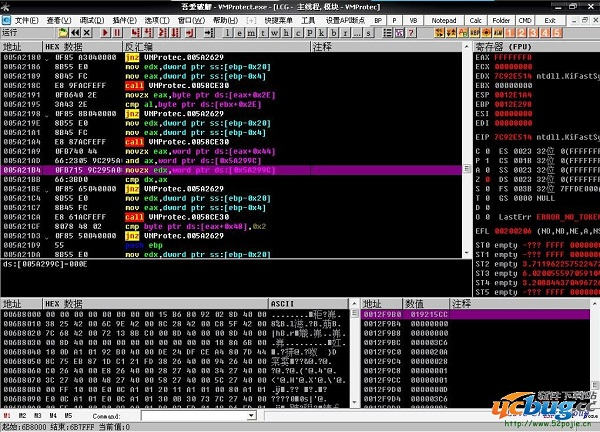Open Windows list via 'w' button

point(275,33)
